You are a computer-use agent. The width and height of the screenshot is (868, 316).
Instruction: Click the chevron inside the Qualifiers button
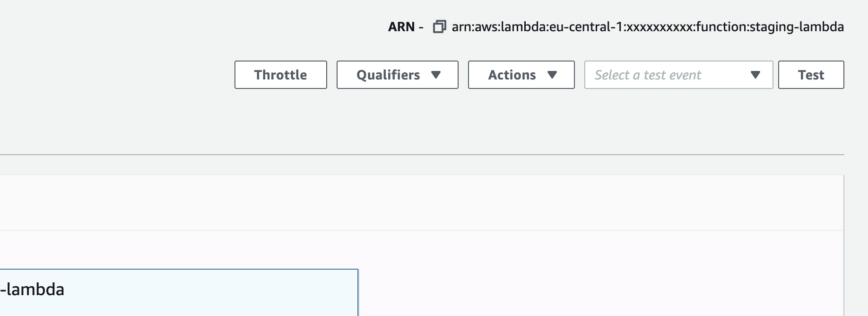(x=436, y=75)
